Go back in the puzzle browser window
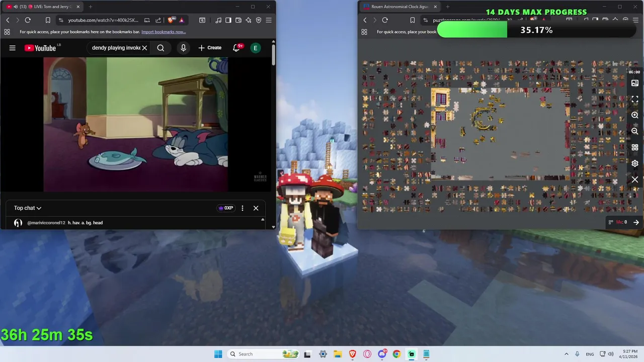The width and height of the screenshot is (644, 362). click(x=365, y=20)
